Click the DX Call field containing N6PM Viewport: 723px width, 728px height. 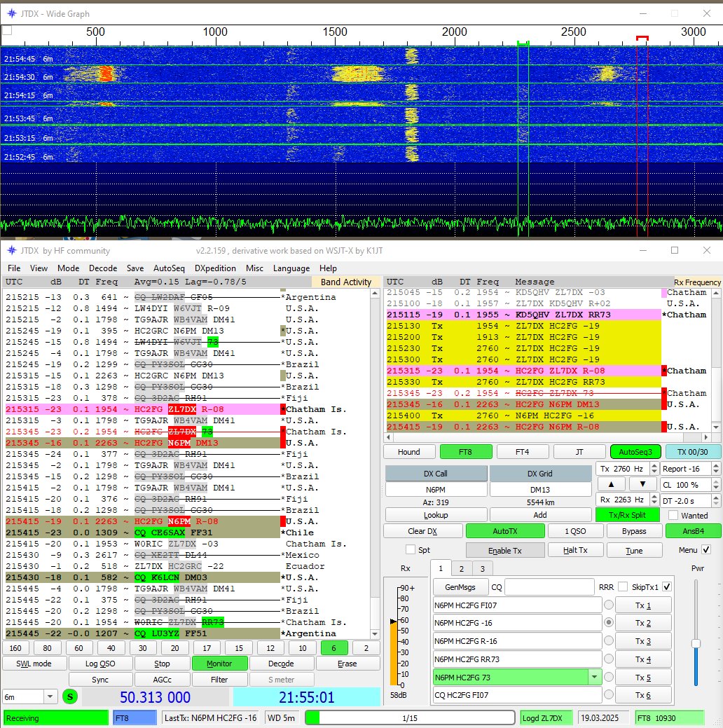[436, 489]
